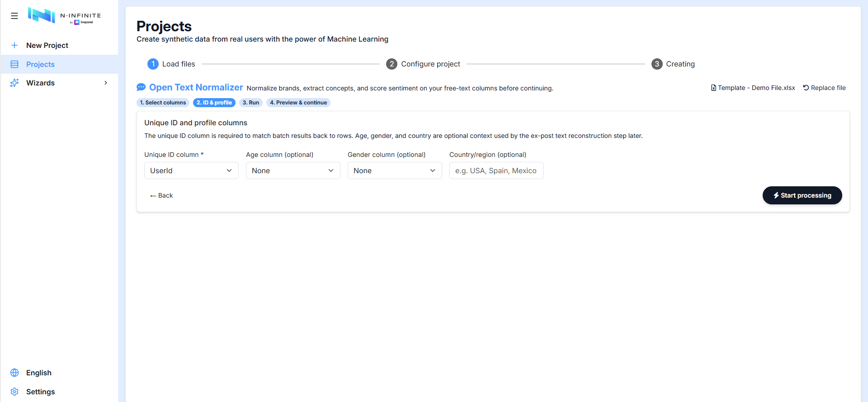Select the 3. Run step tab
The width and height of the screenshot is (868, 402).
pyautogui.click(x=251, y=103)
